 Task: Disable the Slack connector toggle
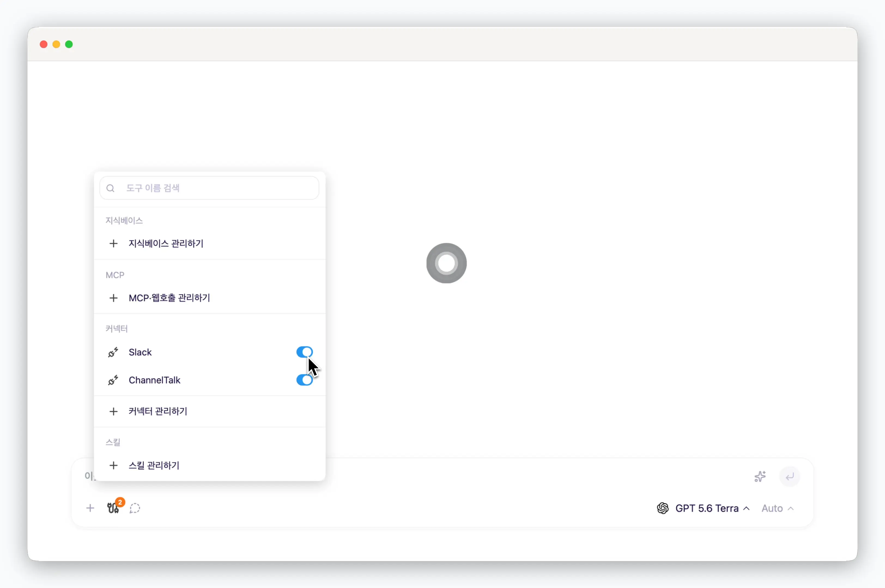tap(304, 352)
